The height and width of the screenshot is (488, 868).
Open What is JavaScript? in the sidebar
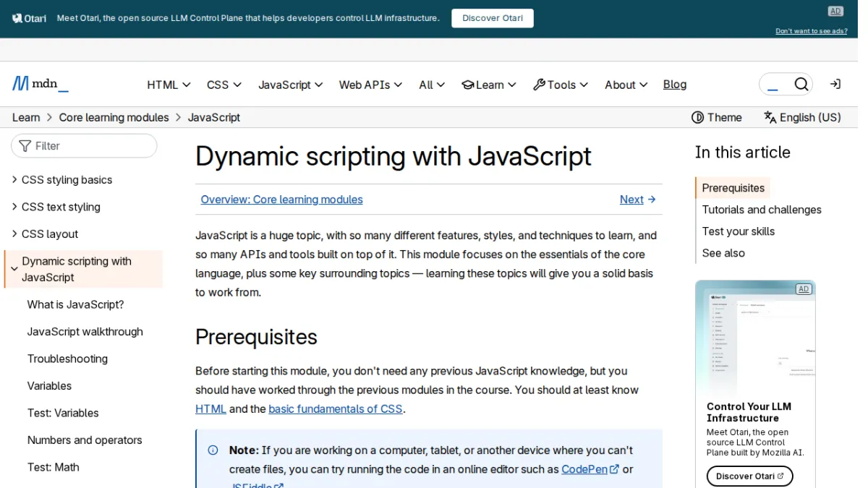pyautogui.click(x=76, y=304)
